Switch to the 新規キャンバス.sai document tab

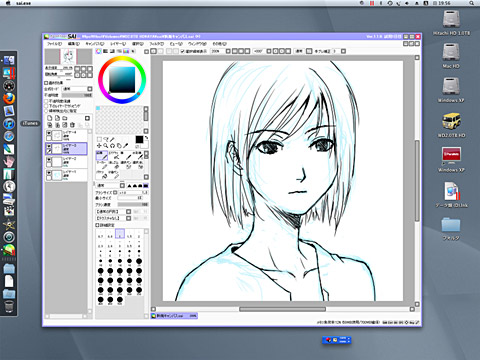[174, 316]
